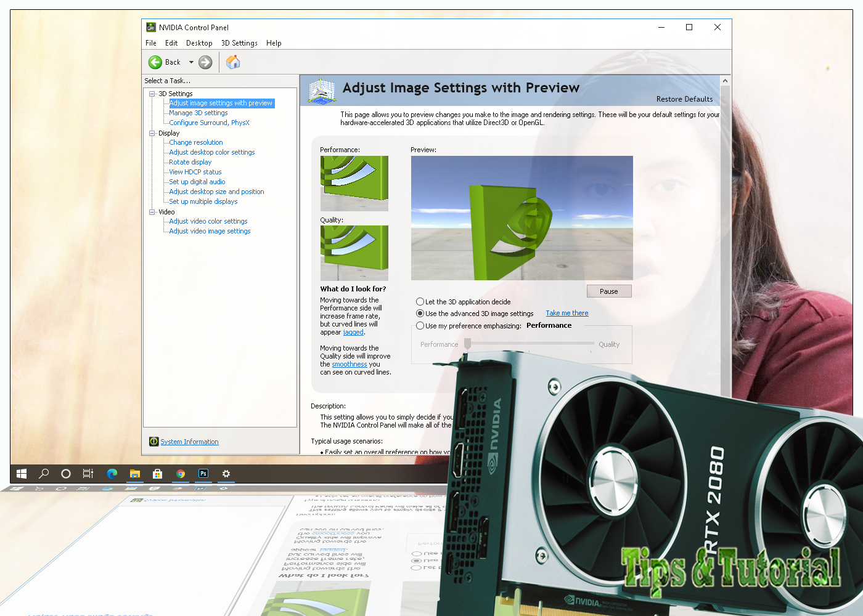Click the Performance-Quality slider thumb
Screen dimensions: 863x616
tap(467, 344)
